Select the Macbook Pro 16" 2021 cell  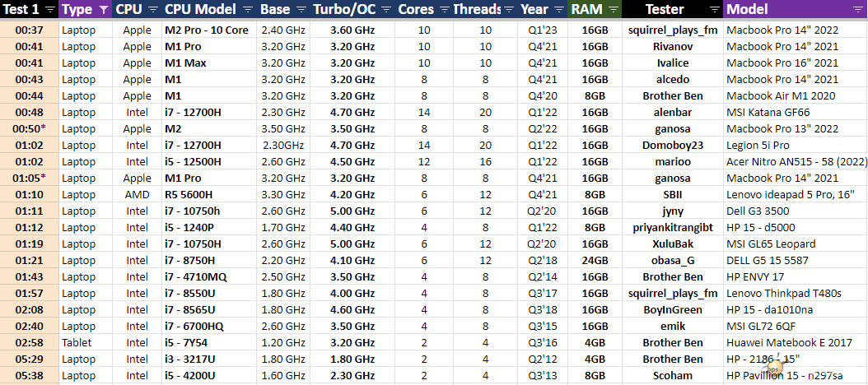pos(796,63)
